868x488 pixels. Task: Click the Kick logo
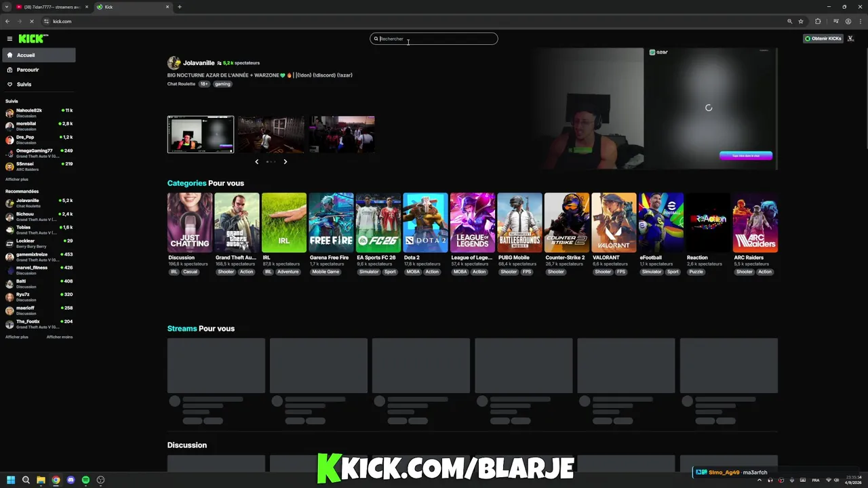point(33,39)
